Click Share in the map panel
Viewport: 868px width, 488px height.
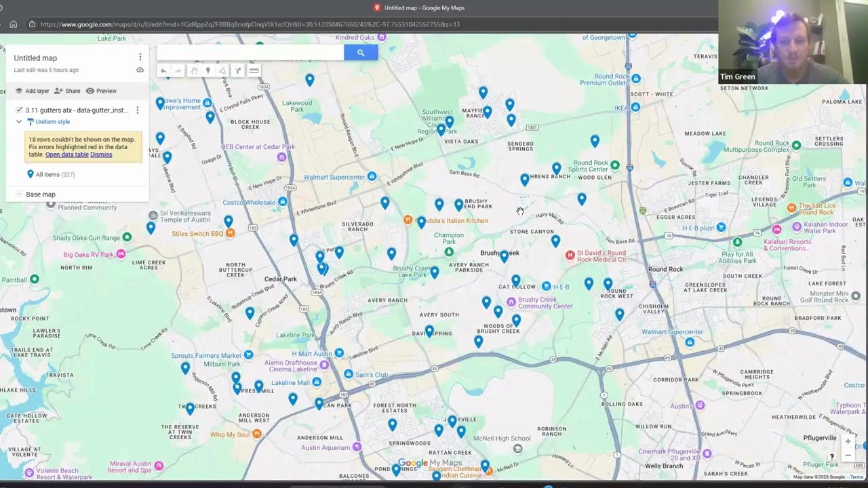pos(67,91)
